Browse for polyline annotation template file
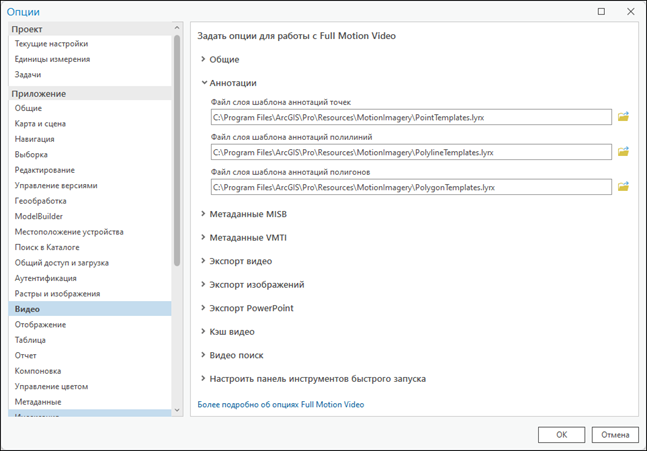The height and width of the screenshot is (451, 647). pyautogui.click(x=623, y=152)
